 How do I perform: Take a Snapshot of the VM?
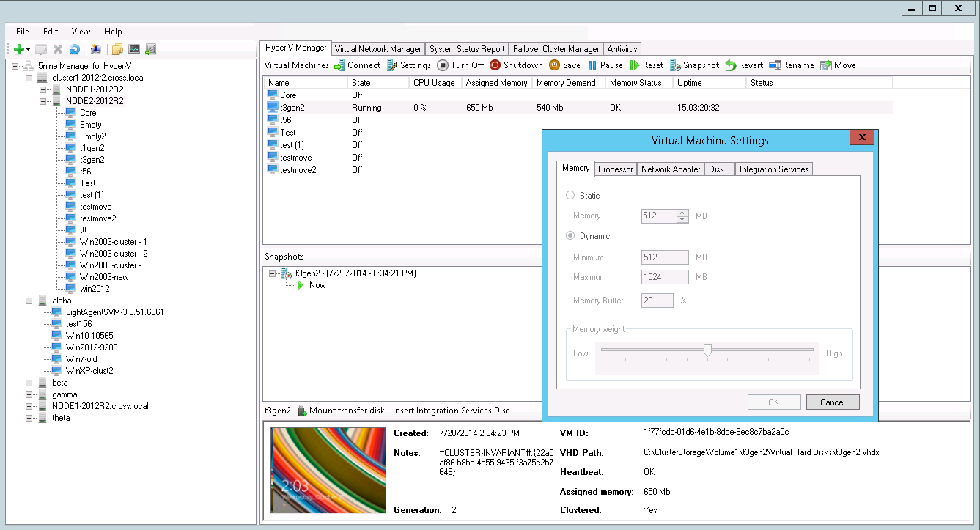(676, 65)
